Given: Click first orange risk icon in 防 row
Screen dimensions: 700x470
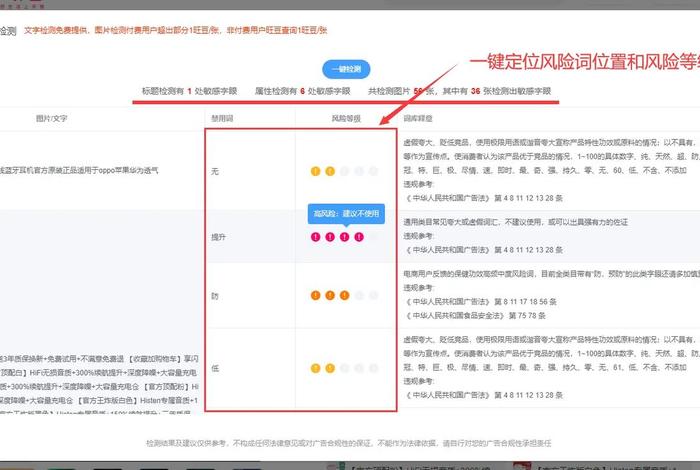Looking at the screenshot, I should pos(316,295).
